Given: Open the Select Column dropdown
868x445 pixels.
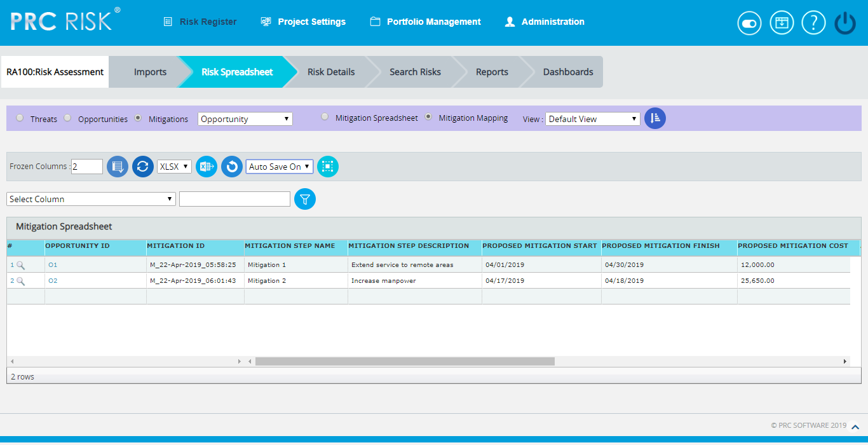Looking at the screenshot, I should (91, 199).
